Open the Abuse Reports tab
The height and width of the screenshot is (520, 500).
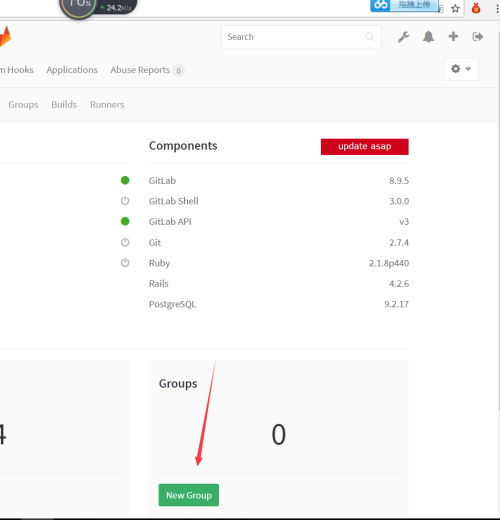point(140,70)
